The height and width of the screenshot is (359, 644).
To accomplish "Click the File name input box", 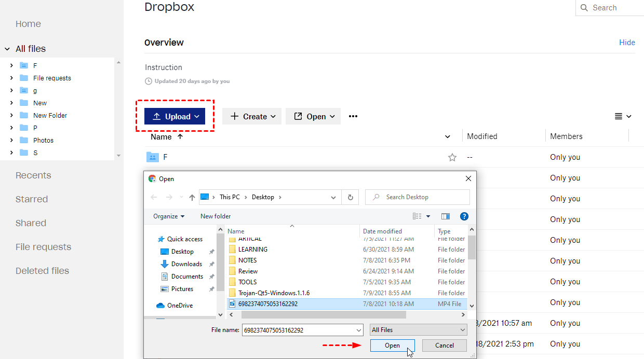I will pos(302,330).
